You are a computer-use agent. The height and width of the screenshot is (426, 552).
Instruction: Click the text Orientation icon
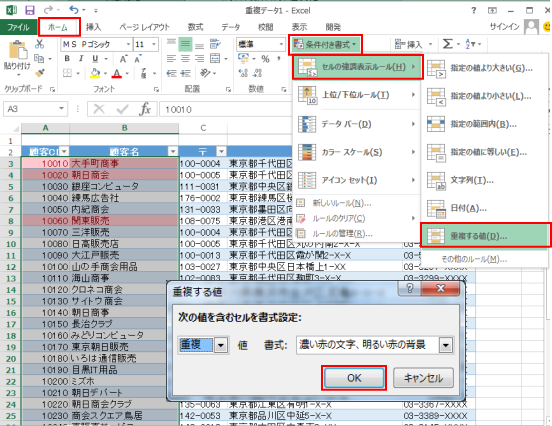[205, 73]
